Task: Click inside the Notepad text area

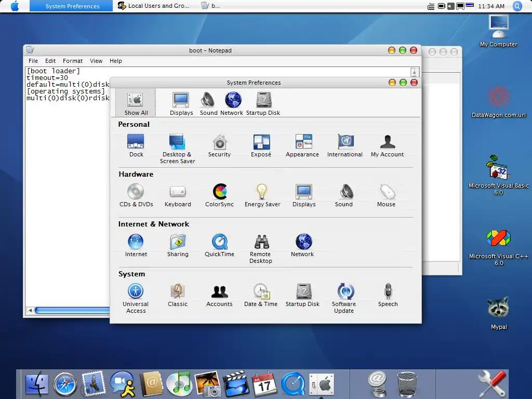Action: (68, 204)
